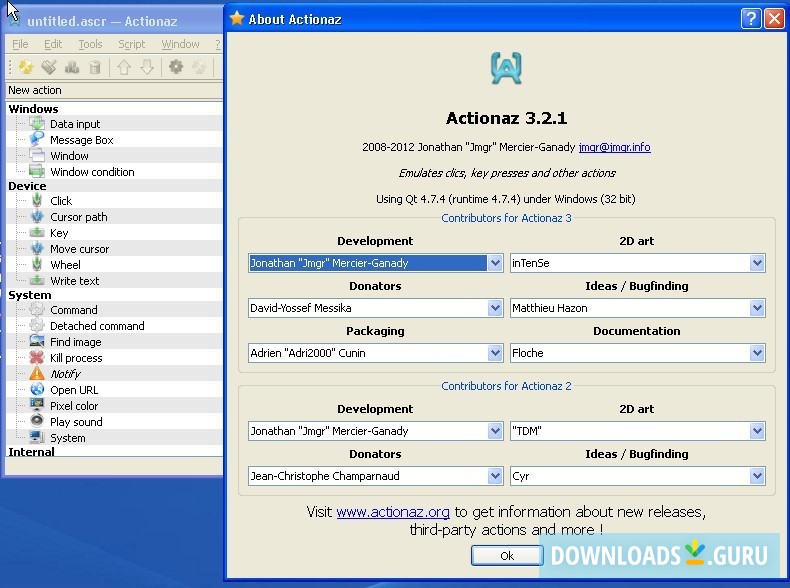Screen dimensions: 790x588
Task: Click the Data input action icon
Action: point(37,123)
